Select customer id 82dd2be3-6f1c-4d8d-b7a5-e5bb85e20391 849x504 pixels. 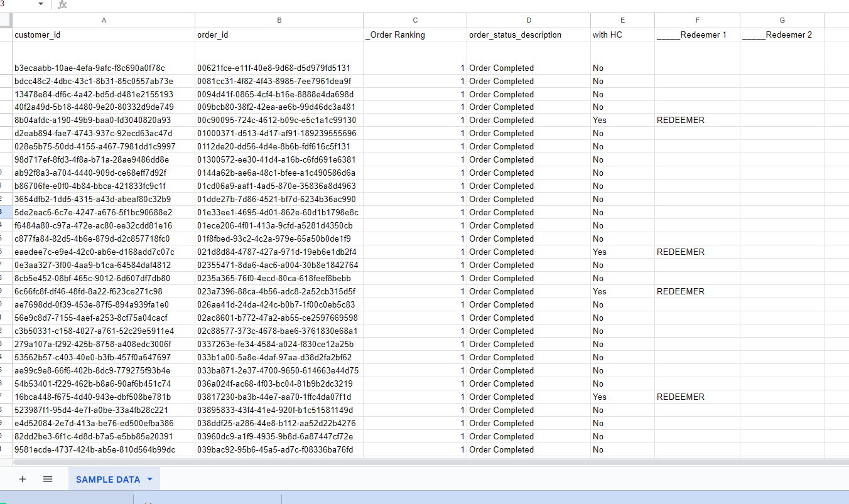pyautogui.click(x=104, y=436)
